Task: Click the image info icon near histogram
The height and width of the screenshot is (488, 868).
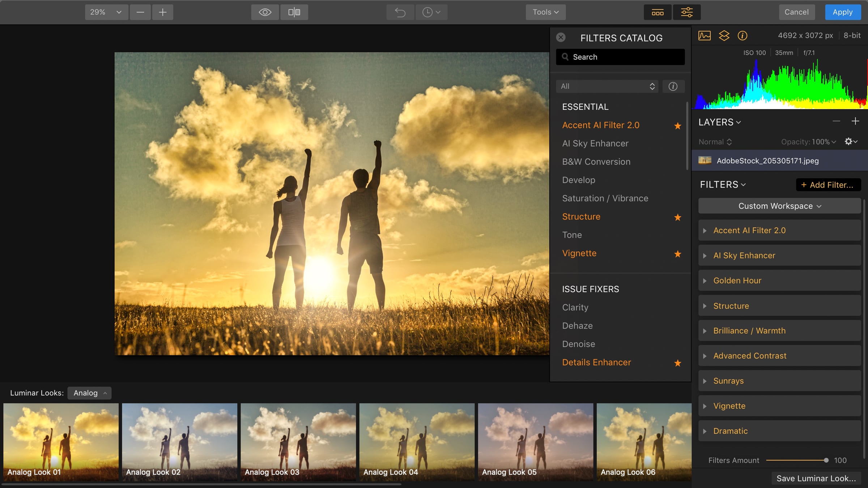Action: pyautogui.click(x=742, y=35)
